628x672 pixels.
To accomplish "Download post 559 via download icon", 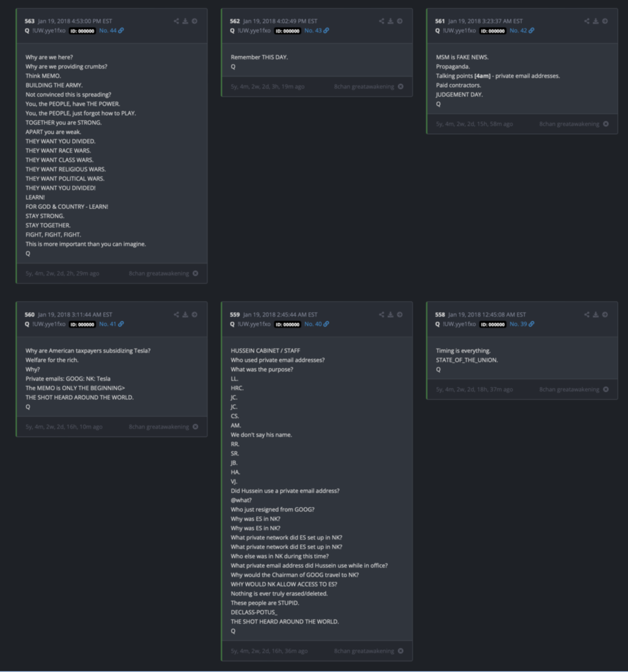I will pyautogui.click(x=391, y=315).
